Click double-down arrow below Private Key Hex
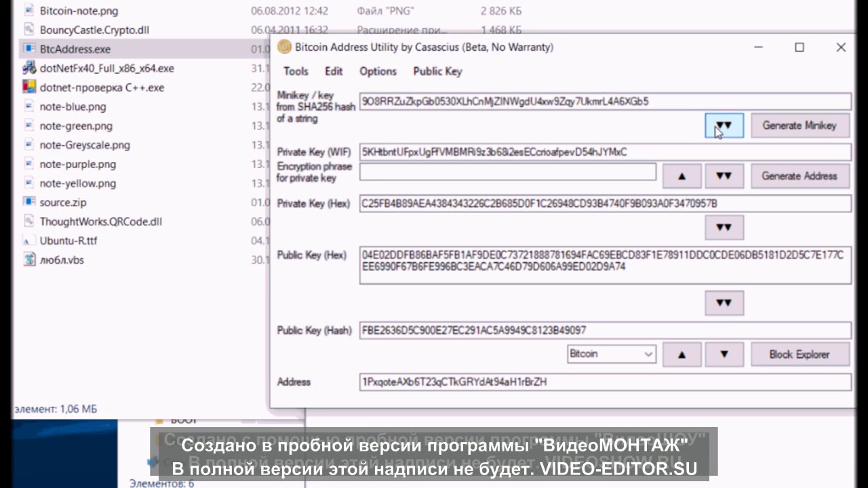Screen dimensions: 868x488 (724, 228)
